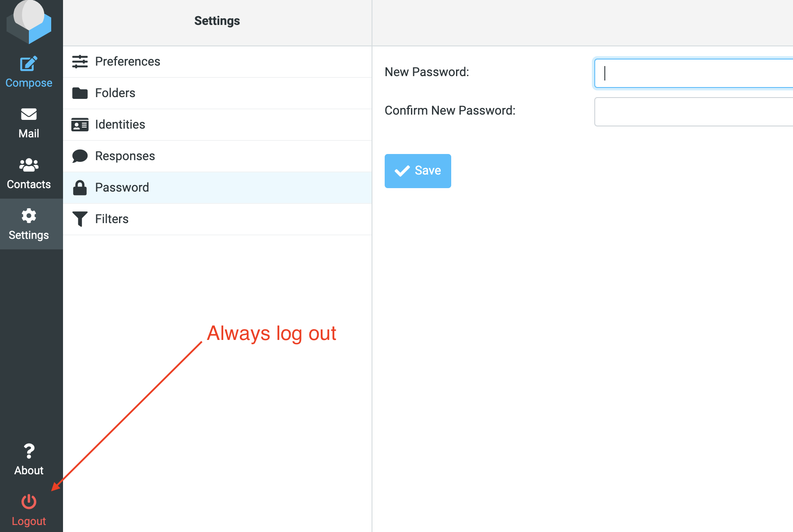This screenshot has width=793, height=532.
Task: Click the Confirm New Password field
Action: click(x=693, y=112)
